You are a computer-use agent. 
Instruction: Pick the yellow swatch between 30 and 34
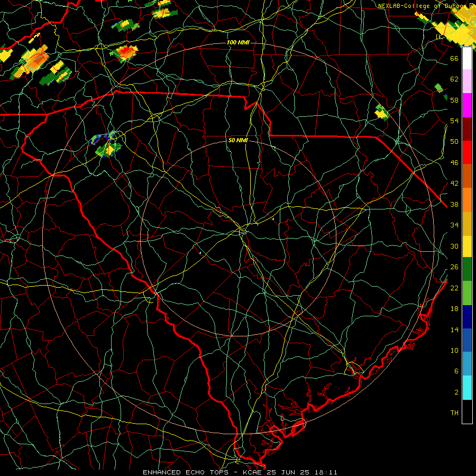tap(467, 246)
